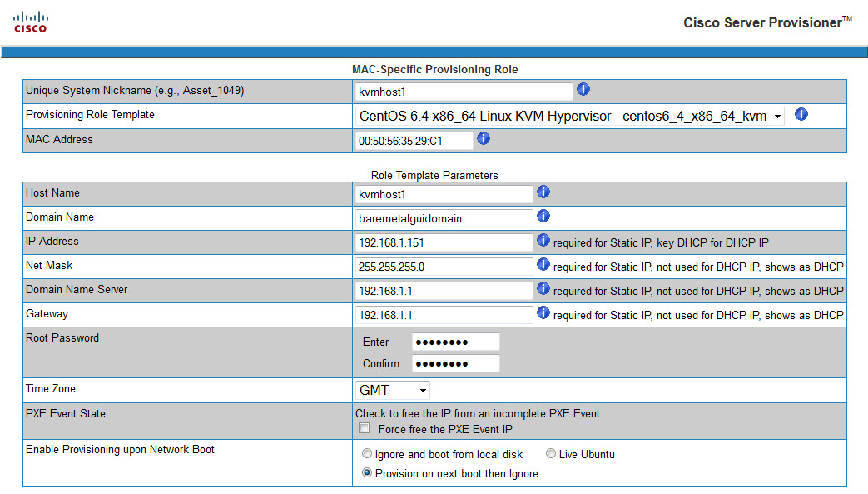The height and width of the screenshot is (494, 868).
Task: Select Ignore and boot from local disk
Action: pyautogui.click(x=366, y=453)
